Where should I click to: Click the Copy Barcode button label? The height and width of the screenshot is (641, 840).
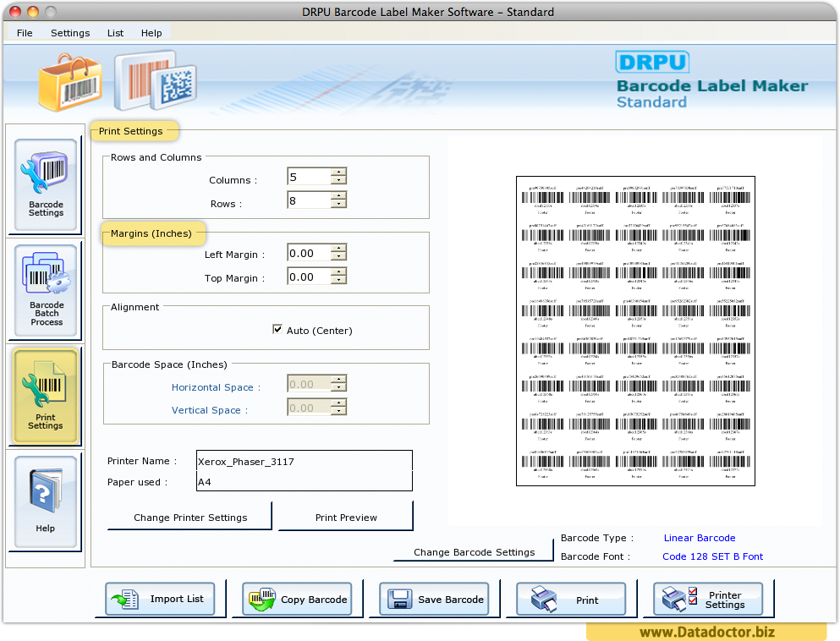tap(314, 600)
